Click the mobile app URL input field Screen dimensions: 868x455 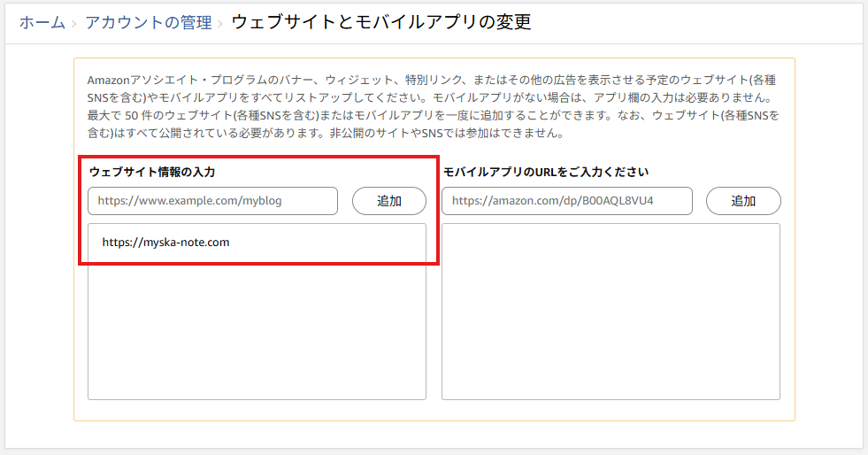[567, 201]
